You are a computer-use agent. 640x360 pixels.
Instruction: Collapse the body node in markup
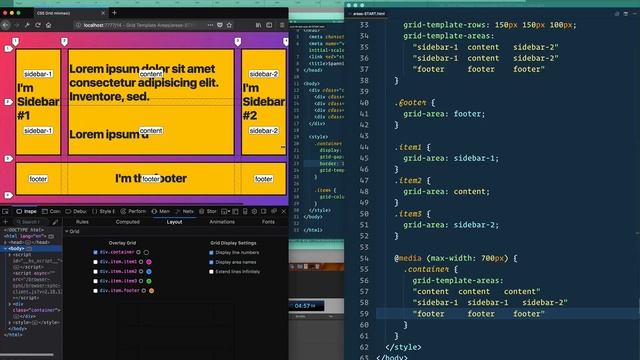coord(6,248)
